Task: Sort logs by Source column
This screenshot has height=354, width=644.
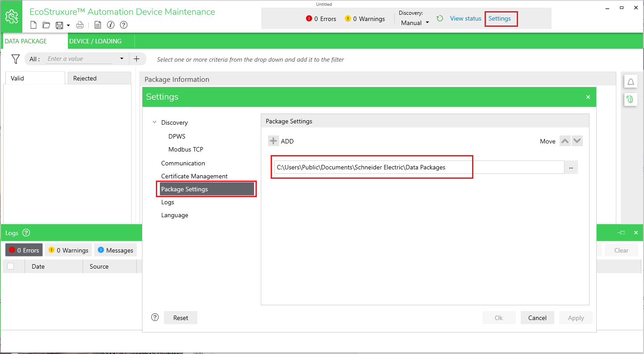Action: click(110, 266)
